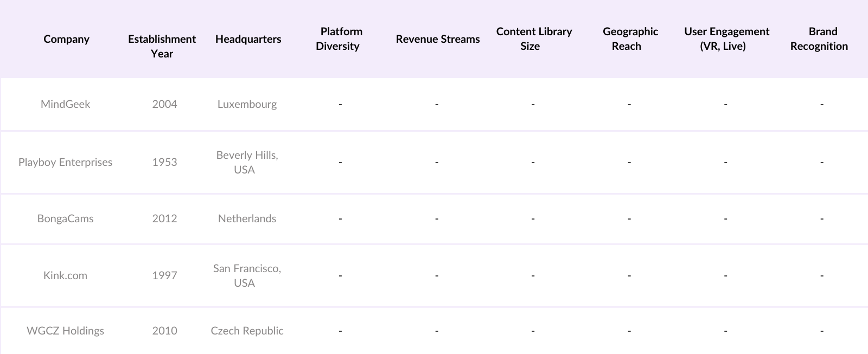The height and width of the screenshot is (354, 868).
Task: Click the Geographic Reach column header
Action: coord(630,39)
